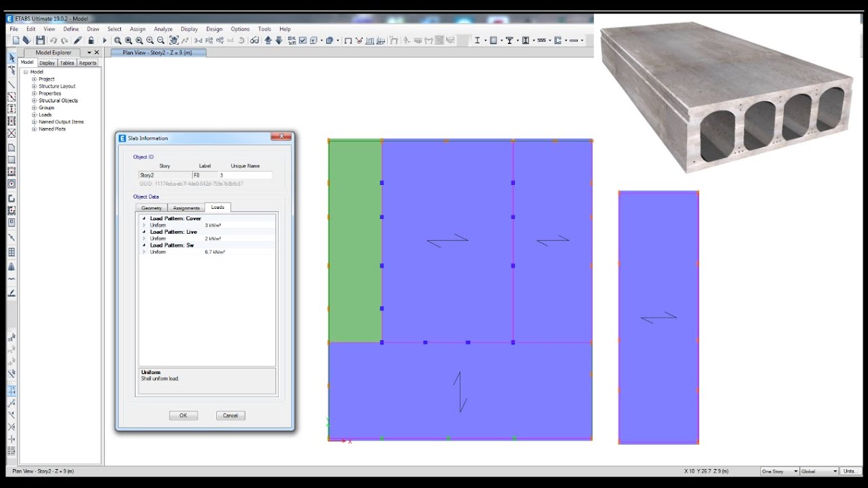Click the Move Down in List arrow

[x=279, y=41]
